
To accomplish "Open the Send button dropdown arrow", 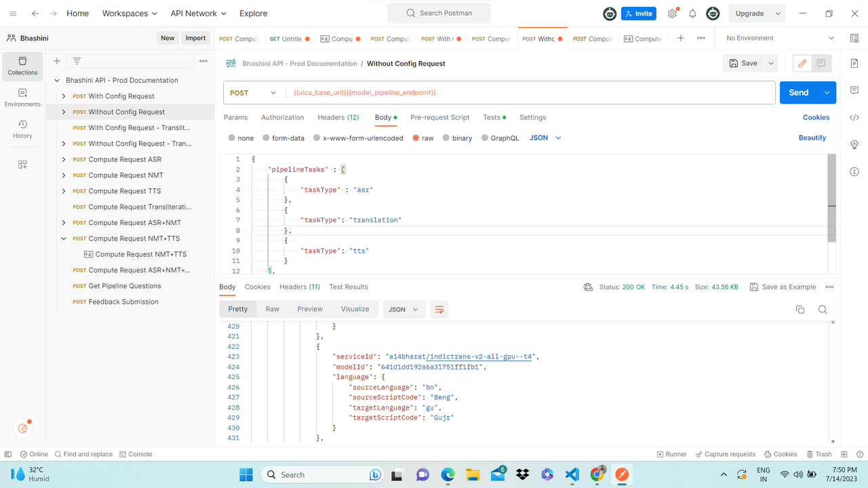I will click(827, 93).
